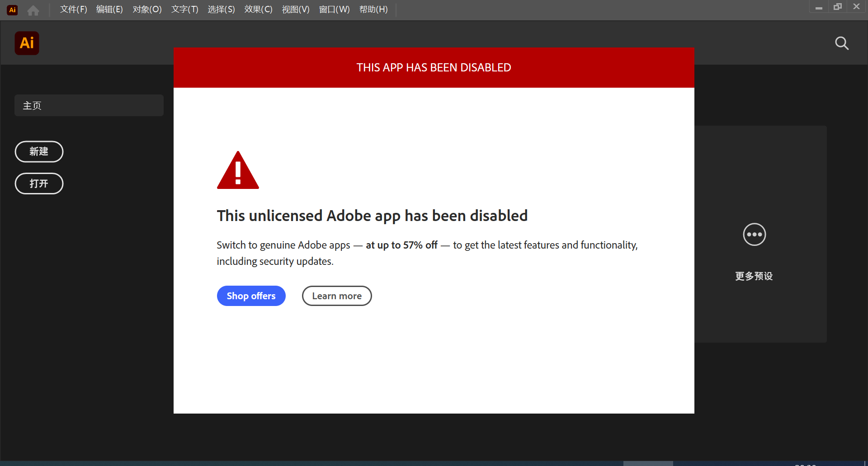Open the 文字(T) menu
The height and width of the screenshot is (466, 868).
(x=185, y=9)
